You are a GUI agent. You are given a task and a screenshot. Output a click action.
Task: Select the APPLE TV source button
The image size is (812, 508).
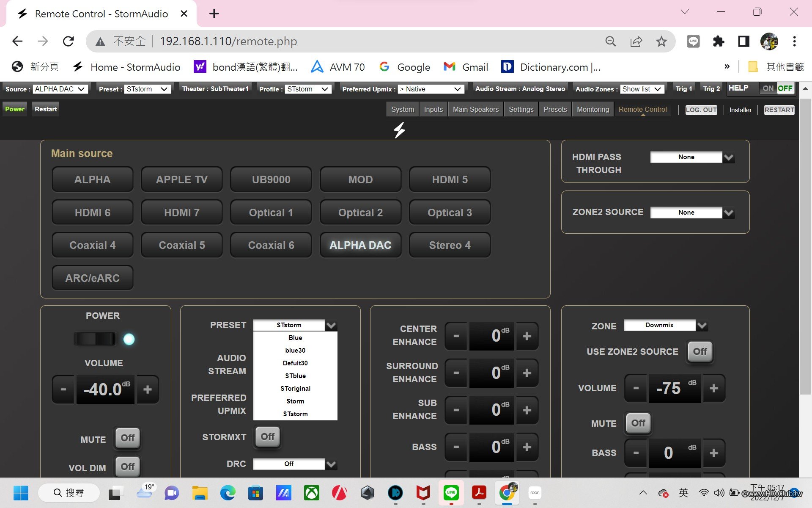pos(181,179)
